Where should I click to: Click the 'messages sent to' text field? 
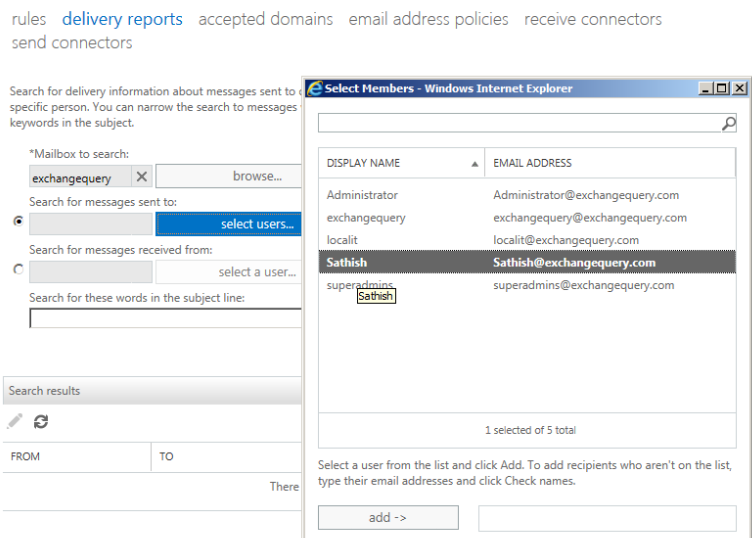91,224
